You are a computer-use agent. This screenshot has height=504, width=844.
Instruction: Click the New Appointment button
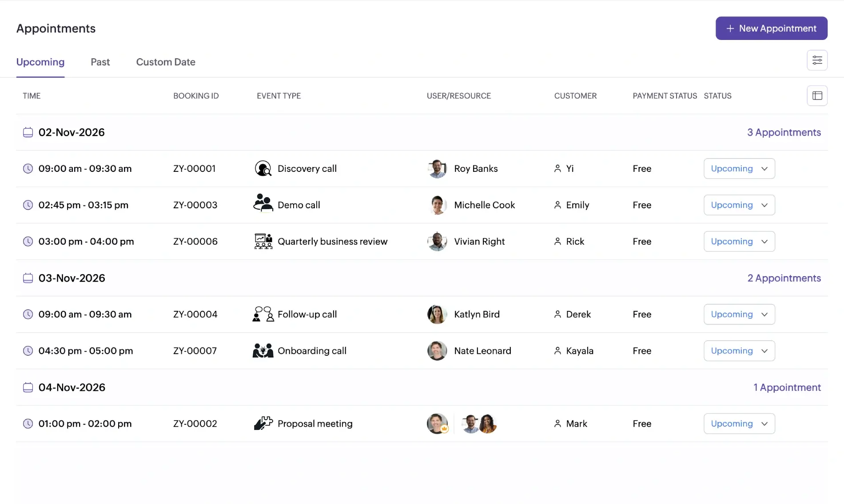pos(771,28)
